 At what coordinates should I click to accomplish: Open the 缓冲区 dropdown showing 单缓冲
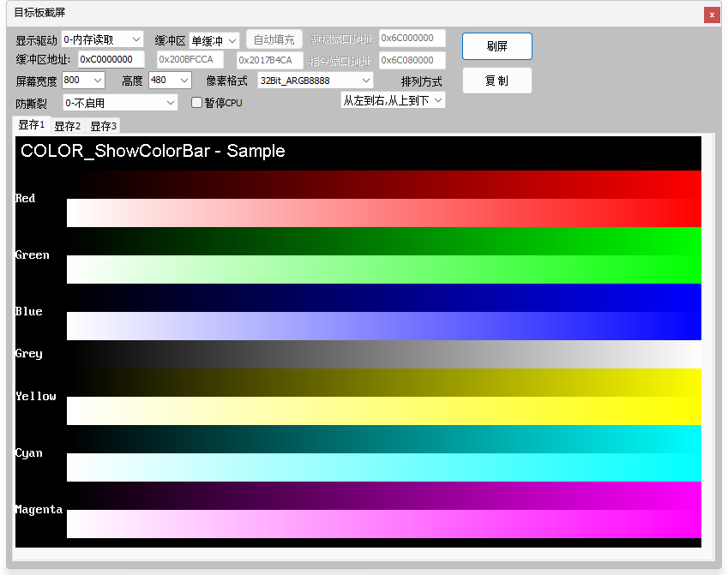(214, 40)
